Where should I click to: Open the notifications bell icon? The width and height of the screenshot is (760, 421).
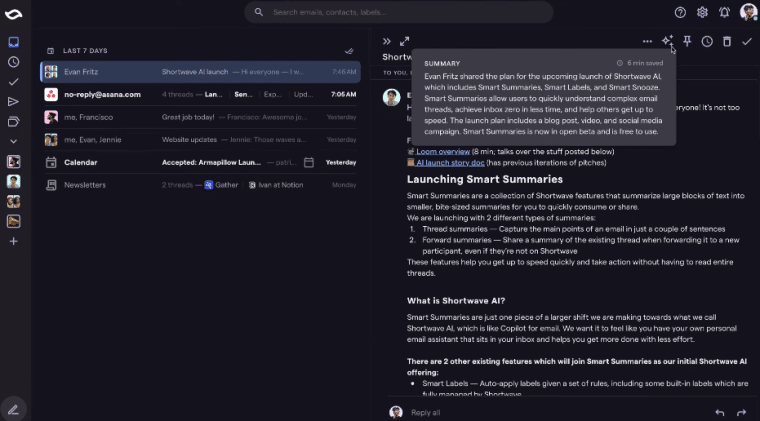click(x=724, y=13)
